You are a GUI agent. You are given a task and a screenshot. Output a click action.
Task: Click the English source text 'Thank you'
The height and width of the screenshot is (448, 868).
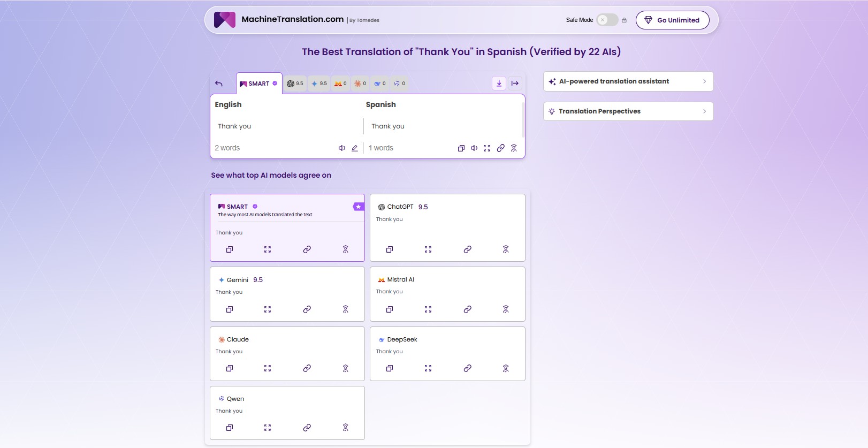pos(234,126)
